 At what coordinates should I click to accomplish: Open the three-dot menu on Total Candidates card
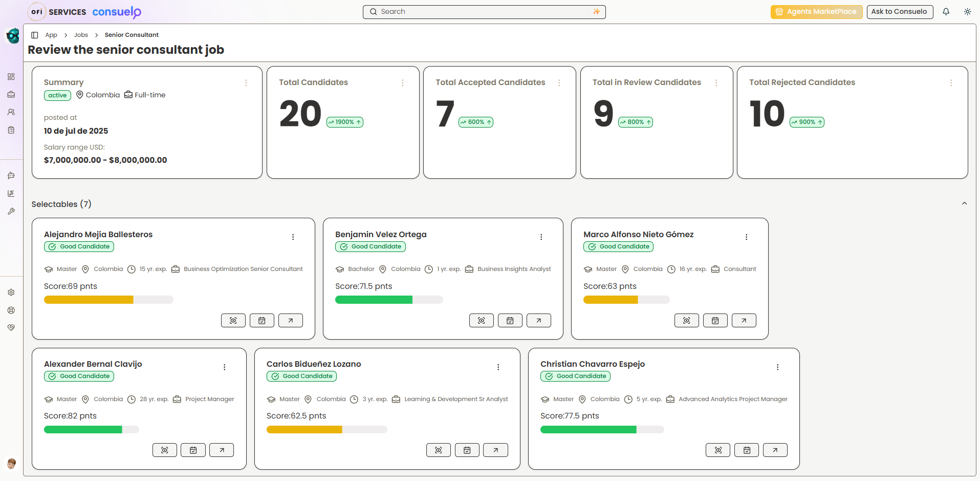402,83
